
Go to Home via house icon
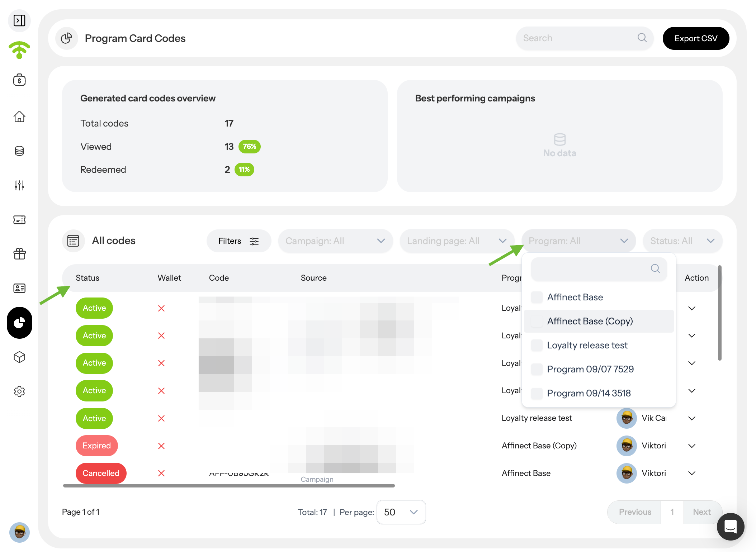19,116
